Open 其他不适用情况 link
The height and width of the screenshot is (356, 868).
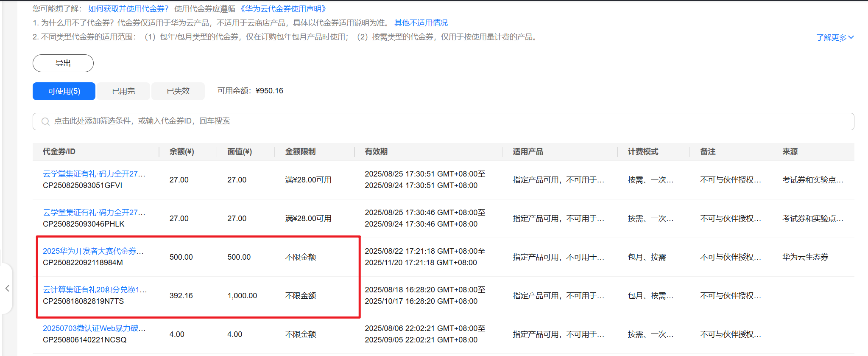(x=421, y=23)
